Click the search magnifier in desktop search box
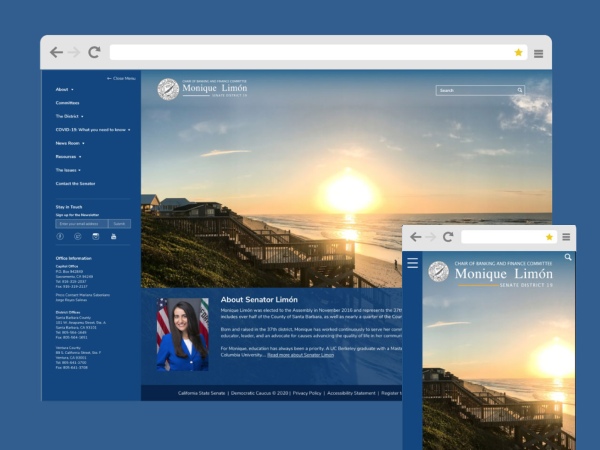The image size is (600, 450). (520, 90)
